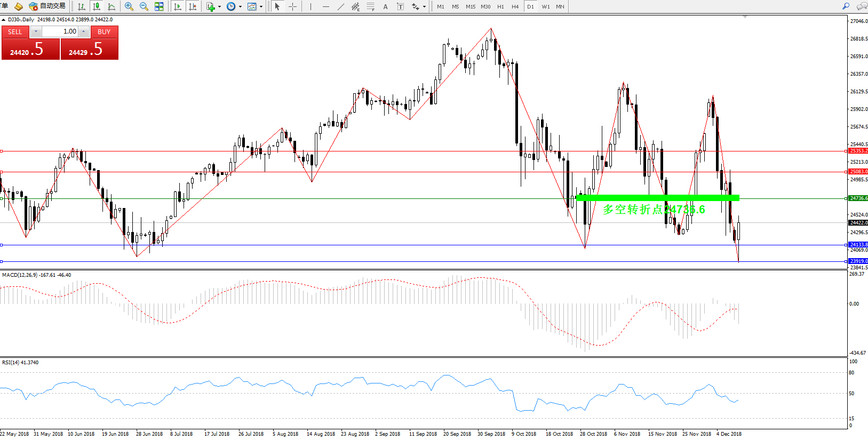Select the vertical line drawing tool

[x=310, y=6]
